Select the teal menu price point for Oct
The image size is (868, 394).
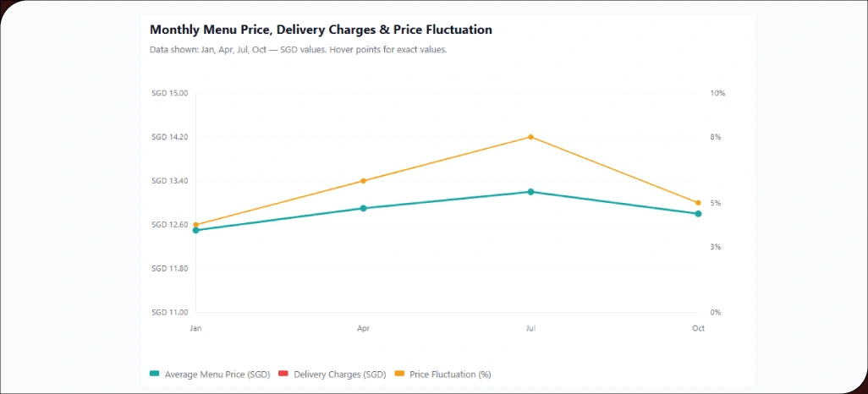(x=698, y=214)
